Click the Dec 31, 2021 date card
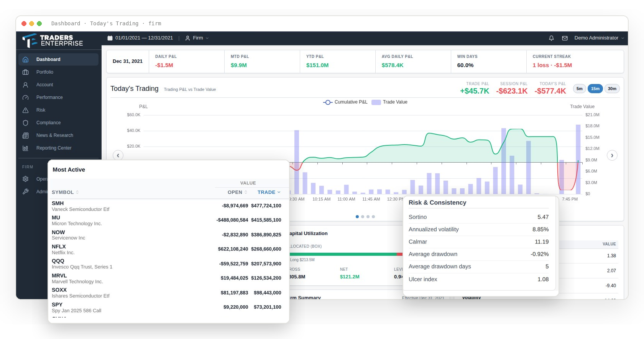Viewport: 644px width, 339px height. (x=127, y=61)
